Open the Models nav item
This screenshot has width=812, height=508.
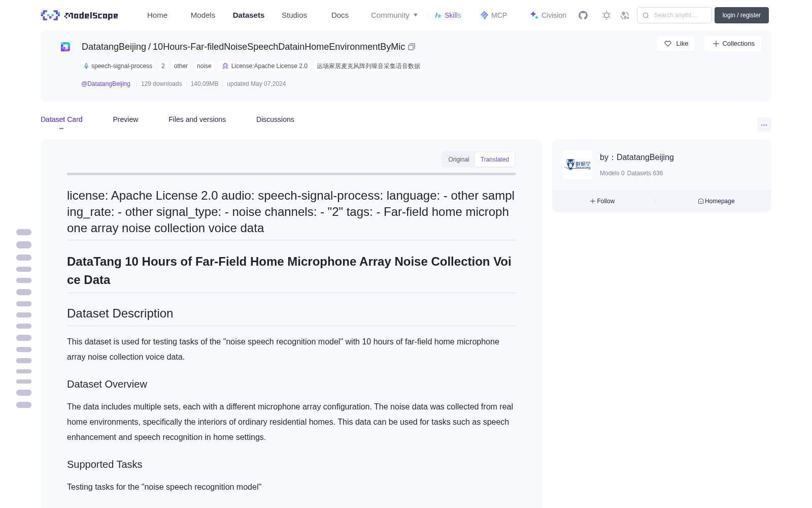[203, 15]
